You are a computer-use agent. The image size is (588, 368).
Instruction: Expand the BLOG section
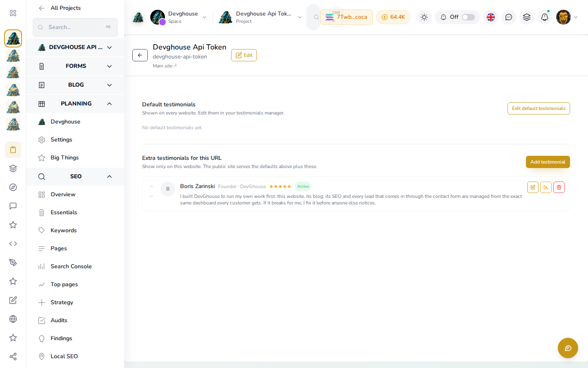coord(75,85)
